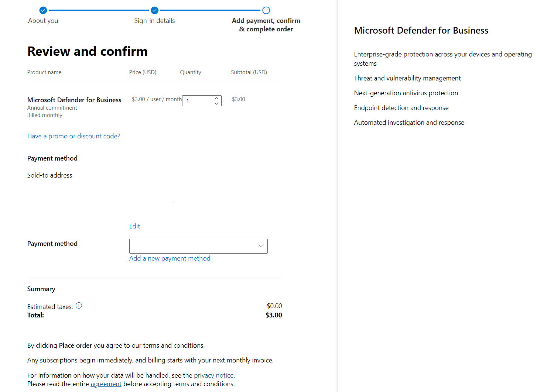
Task: Click the Microsoft Defender heading in right panel
Action: click(421, 31)
